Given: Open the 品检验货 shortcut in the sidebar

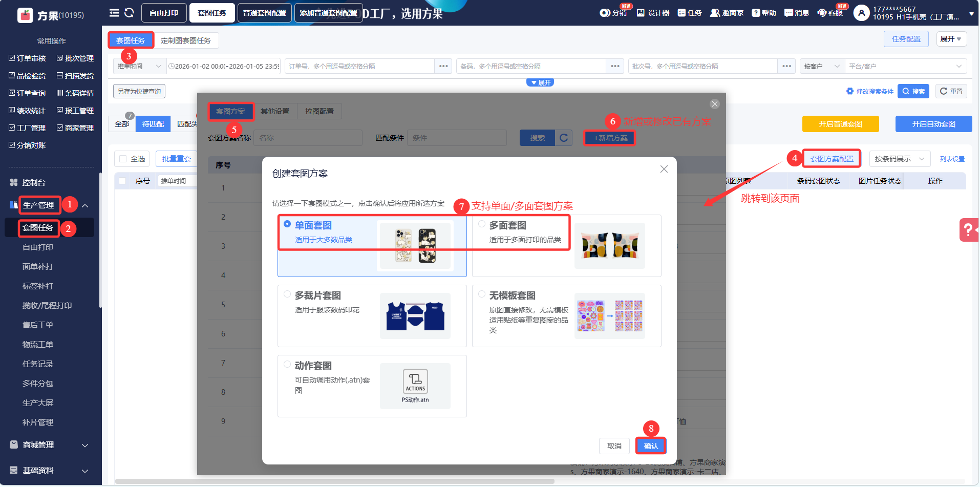Looking at the screenshot, I should [x=27, y=76].
